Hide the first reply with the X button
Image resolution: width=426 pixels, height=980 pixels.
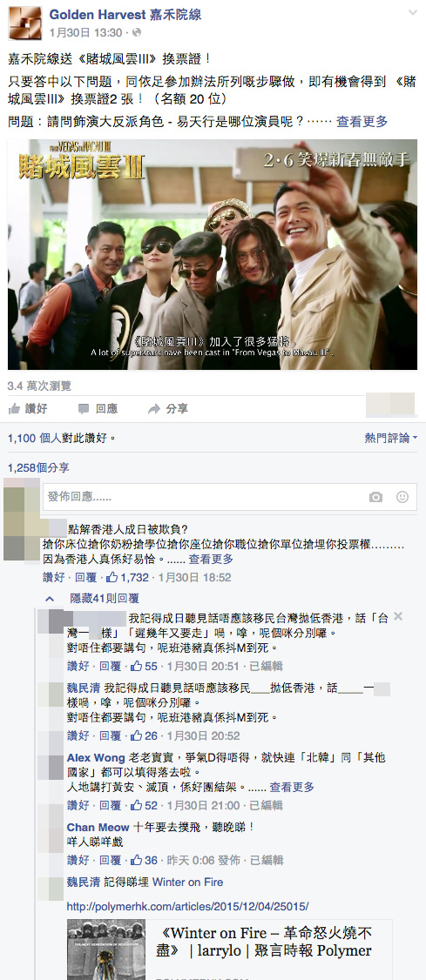pos(398,617)
